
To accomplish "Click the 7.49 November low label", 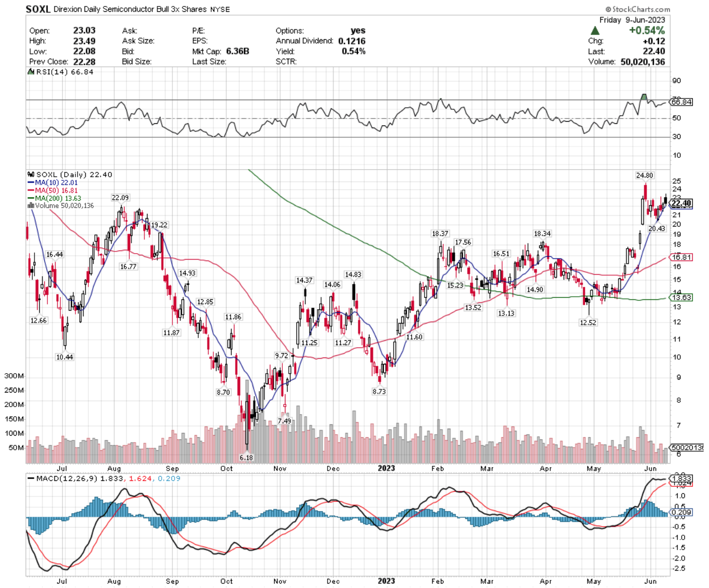I will pyautogui.click(x=284, y=421).
